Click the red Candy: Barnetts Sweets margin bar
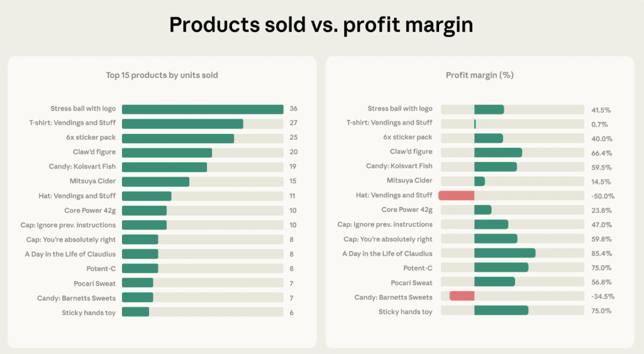 462,296
